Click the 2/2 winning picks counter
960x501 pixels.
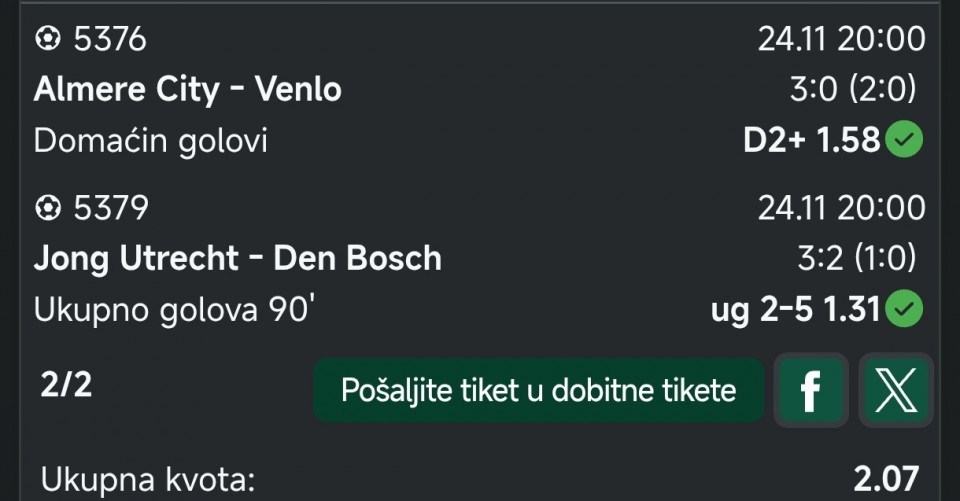pyautogui.click(x=67, y=385)
